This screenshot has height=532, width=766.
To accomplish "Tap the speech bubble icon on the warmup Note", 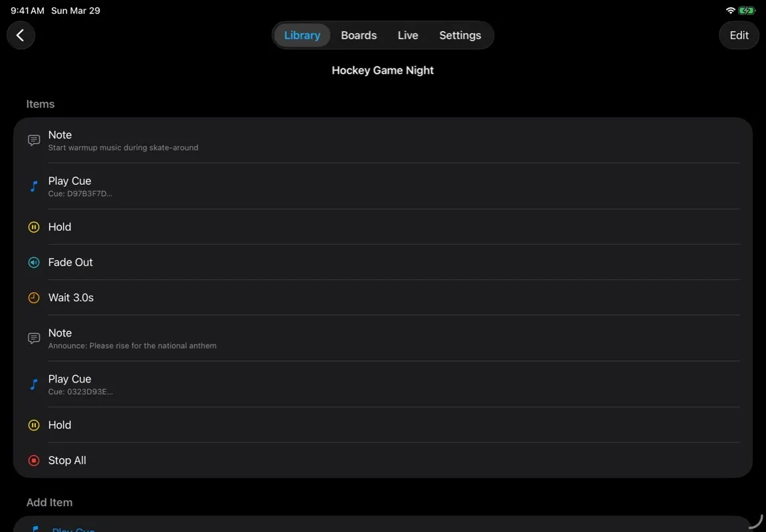I will (33, 140).
